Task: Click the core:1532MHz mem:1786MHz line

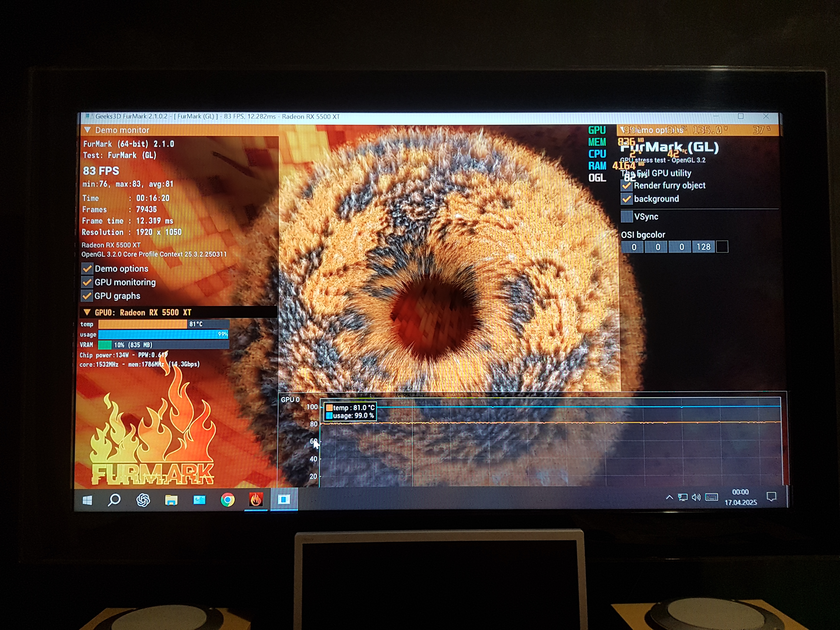Action: [x=139, y=364]
